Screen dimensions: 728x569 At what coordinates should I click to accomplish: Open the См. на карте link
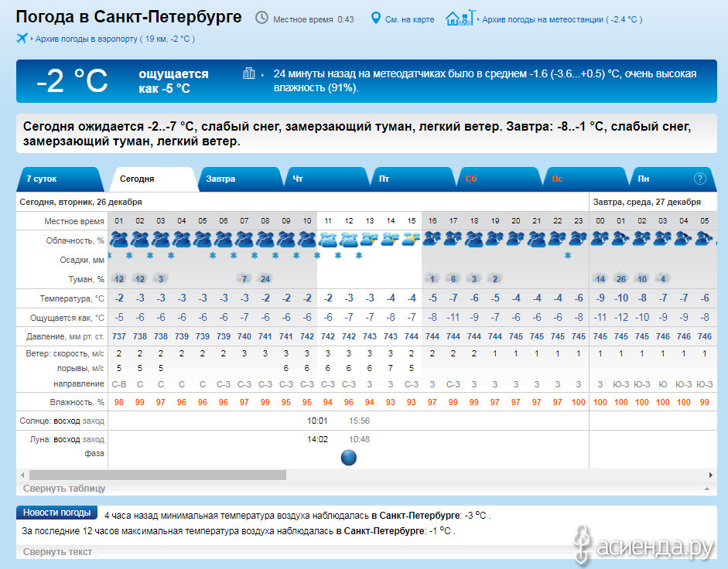click(x=409, y=19)
